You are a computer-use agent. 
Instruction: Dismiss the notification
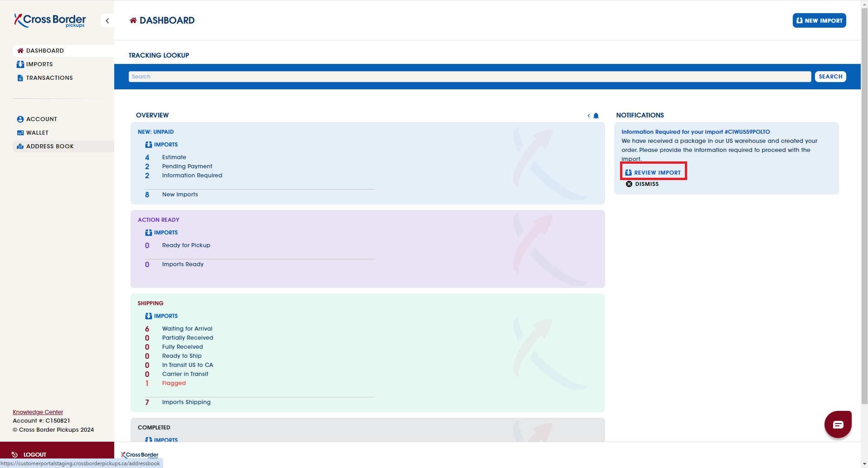coord(642,184)
